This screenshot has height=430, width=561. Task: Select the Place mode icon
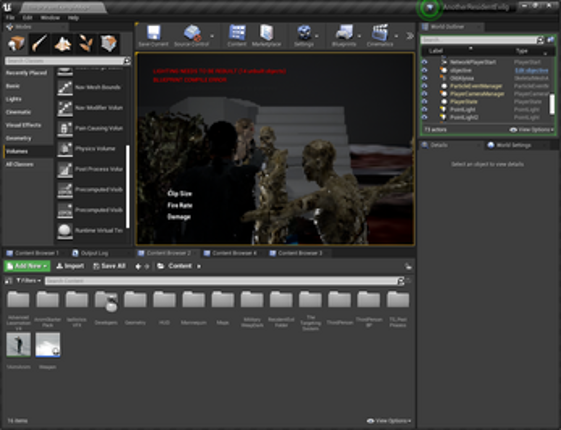[16, 43]
